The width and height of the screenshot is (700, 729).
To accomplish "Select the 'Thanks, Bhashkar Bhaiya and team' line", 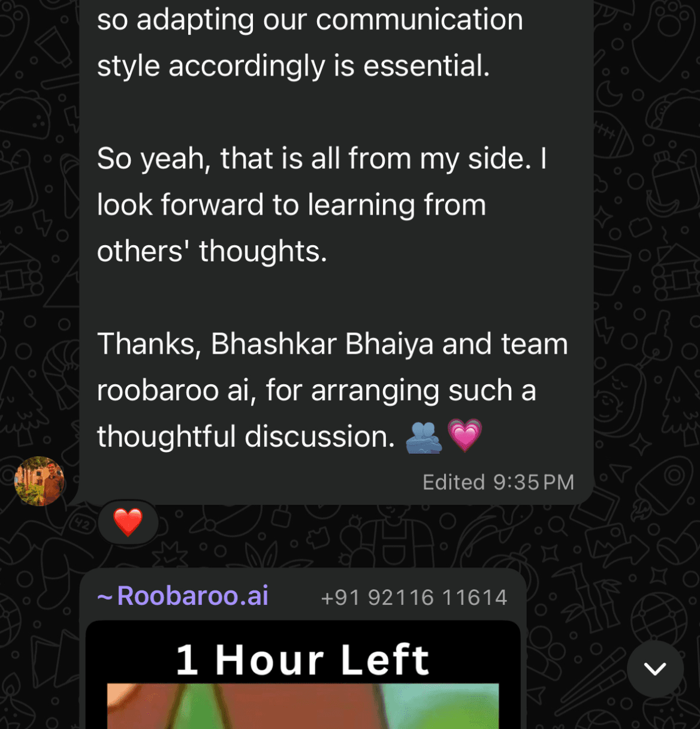I will [x=333, y=344].
